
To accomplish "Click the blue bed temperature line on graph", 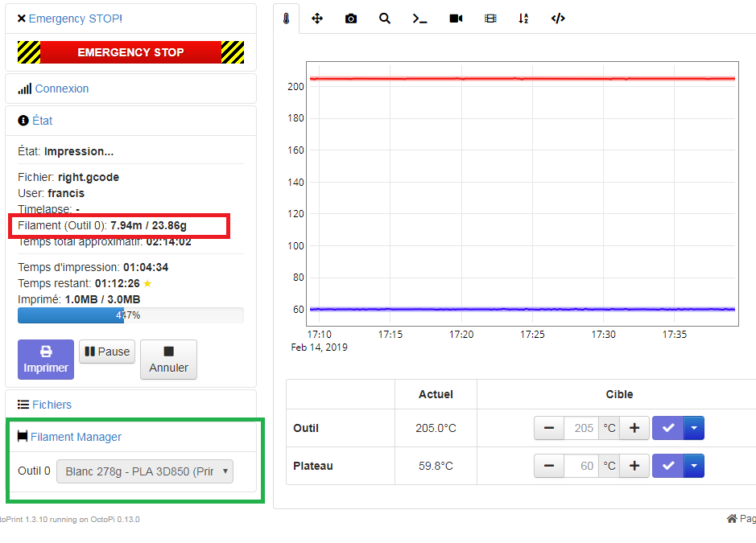I will [x=523, y=309].
